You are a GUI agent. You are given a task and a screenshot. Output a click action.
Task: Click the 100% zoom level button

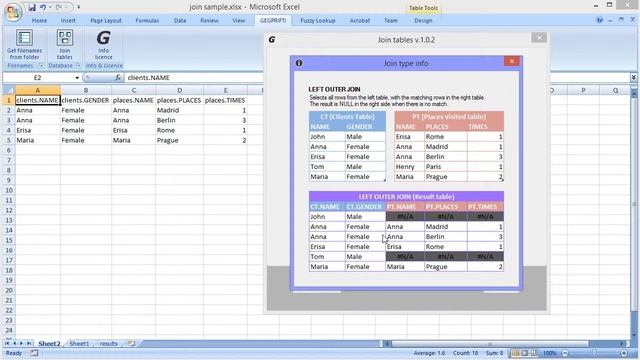549,353
